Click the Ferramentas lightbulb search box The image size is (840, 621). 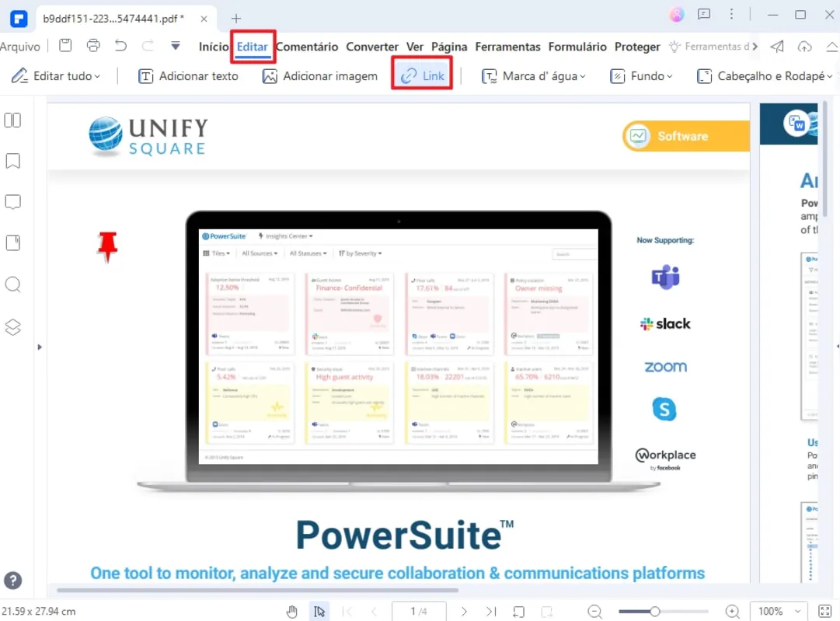click(709, 47)
